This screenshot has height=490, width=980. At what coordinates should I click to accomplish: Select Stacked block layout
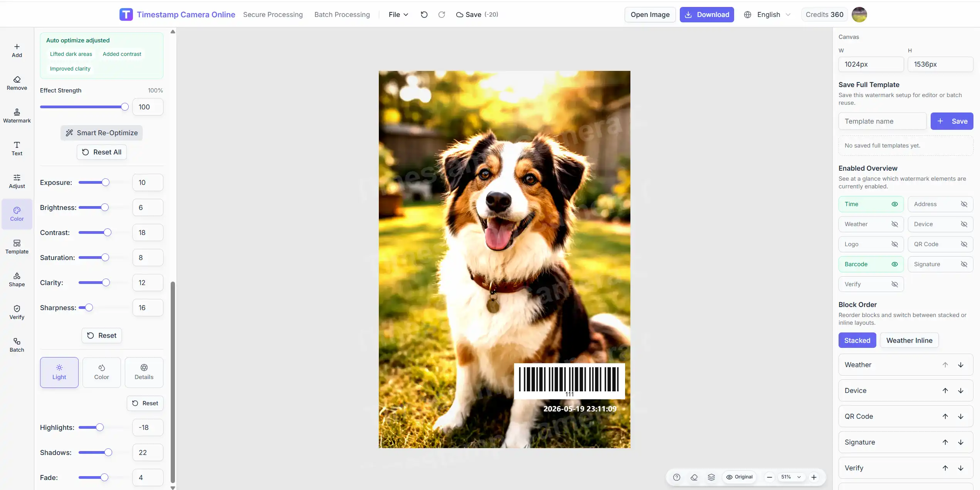click(x=857, y=341)
